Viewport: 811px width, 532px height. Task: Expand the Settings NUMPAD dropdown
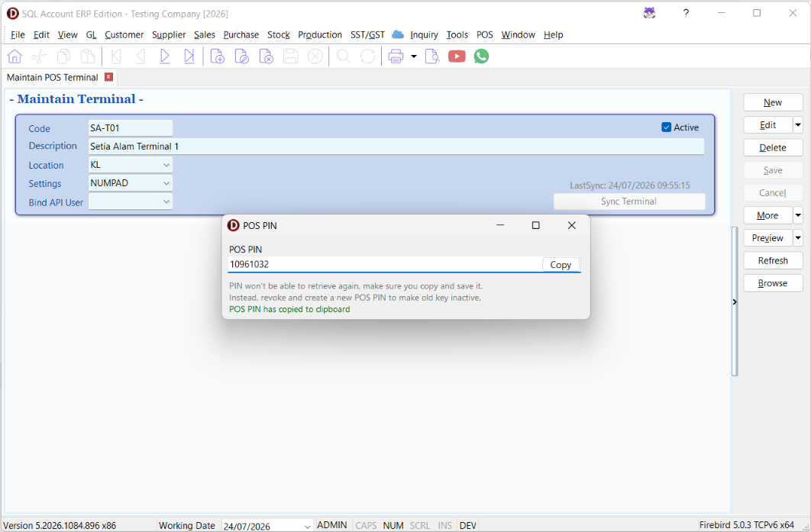166,183
